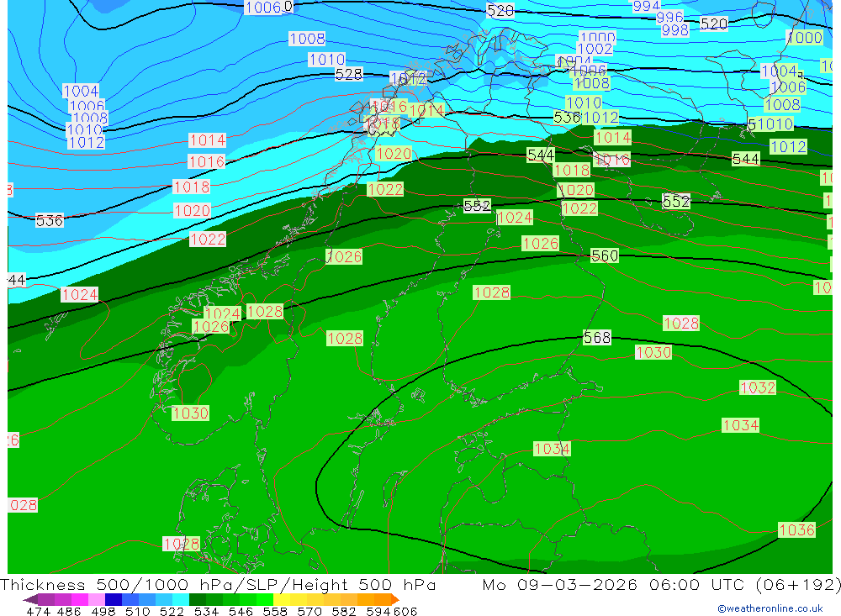841x616 pixels.
Task: Select the legend value 558
Action: 275,611
